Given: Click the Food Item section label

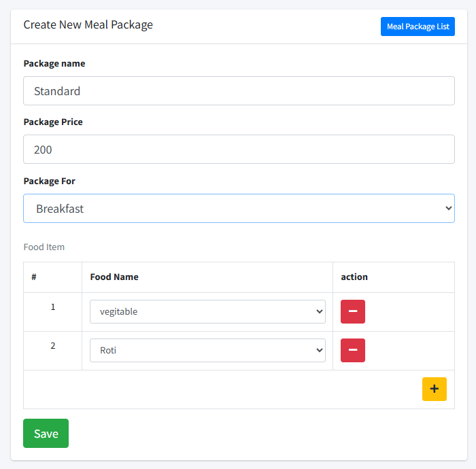Looking at the screenshot, I should [x=44, y=247].
